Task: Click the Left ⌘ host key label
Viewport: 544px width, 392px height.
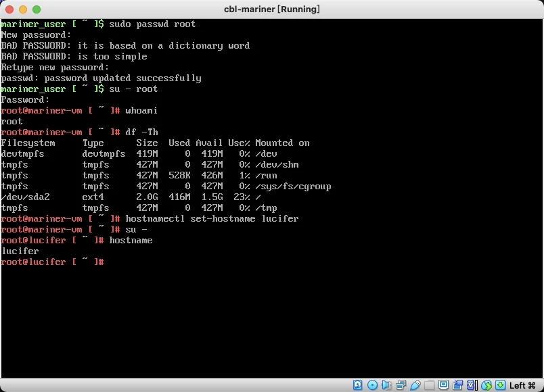Action: (522, 385)
